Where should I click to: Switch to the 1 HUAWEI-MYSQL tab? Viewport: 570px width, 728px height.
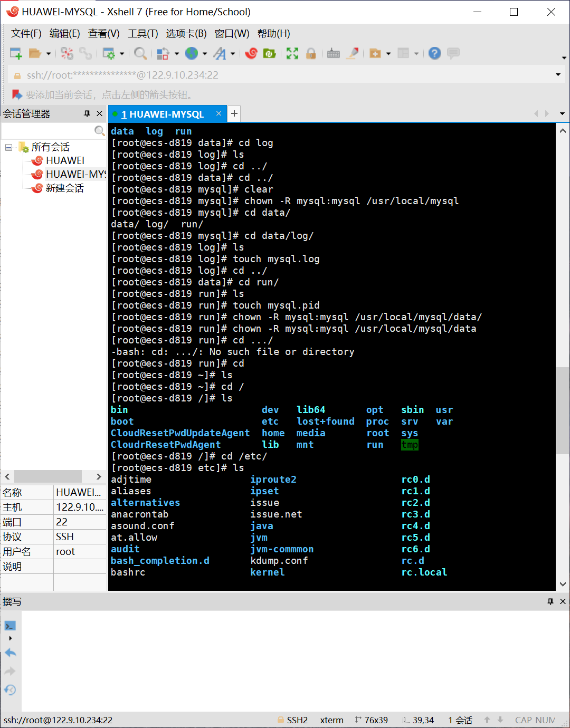tap(162, 114)
